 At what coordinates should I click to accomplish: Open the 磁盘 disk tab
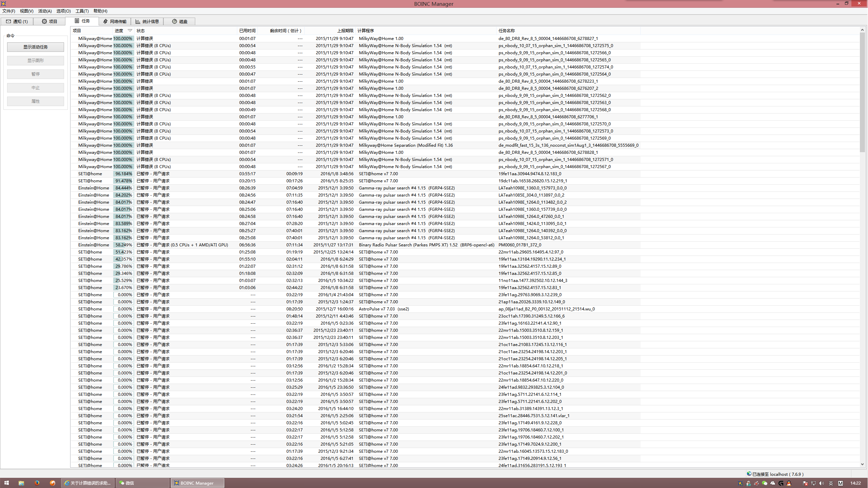pos(179,21)
